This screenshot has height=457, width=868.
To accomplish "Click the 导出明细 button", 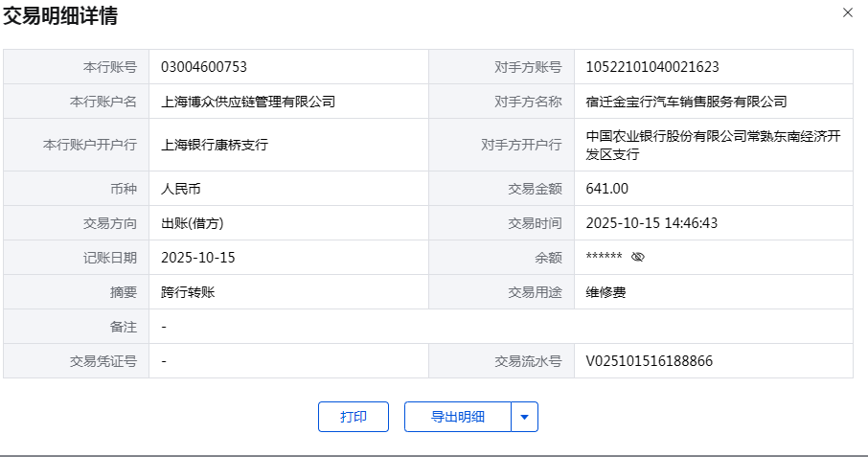I will (x=458, y=417).
